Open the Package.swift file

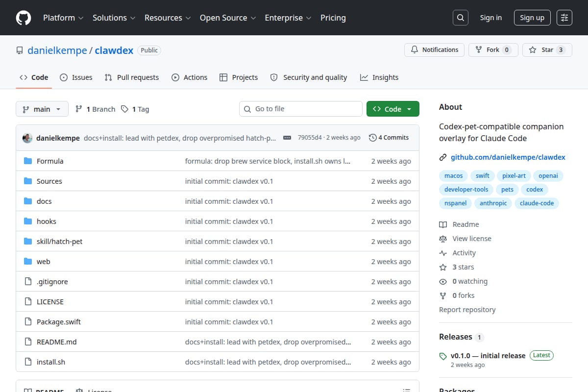(x=59, y=322)
